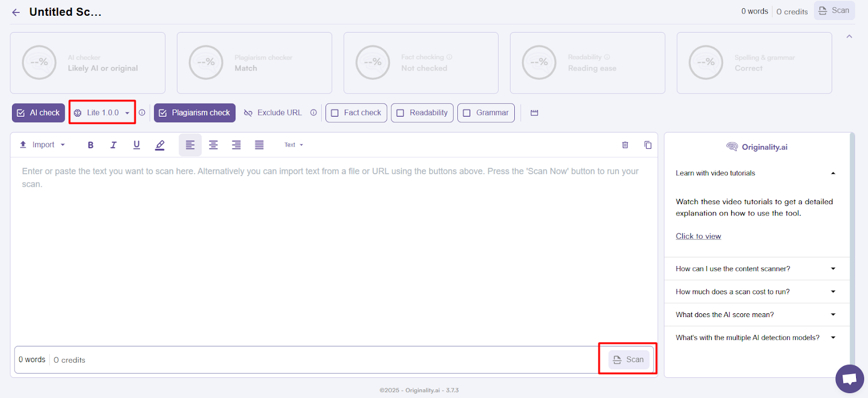Click the 0 words count at top

(x=755, y=11)
